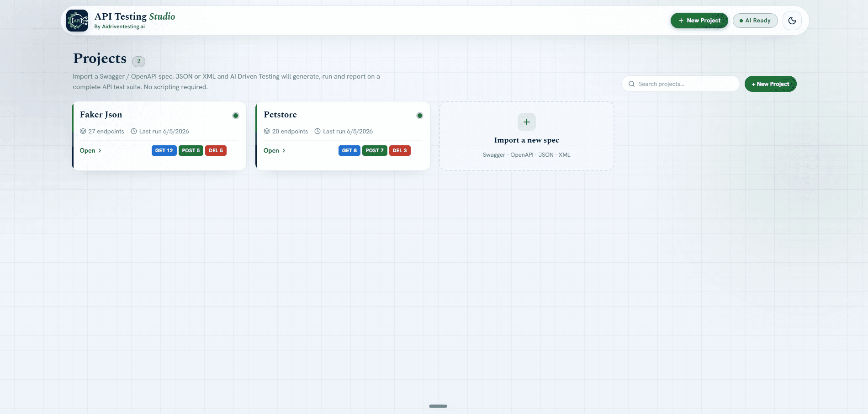This screenshot has width=868, height=414.
Task: Click the POST 7 badge
Action: point(375,150)
